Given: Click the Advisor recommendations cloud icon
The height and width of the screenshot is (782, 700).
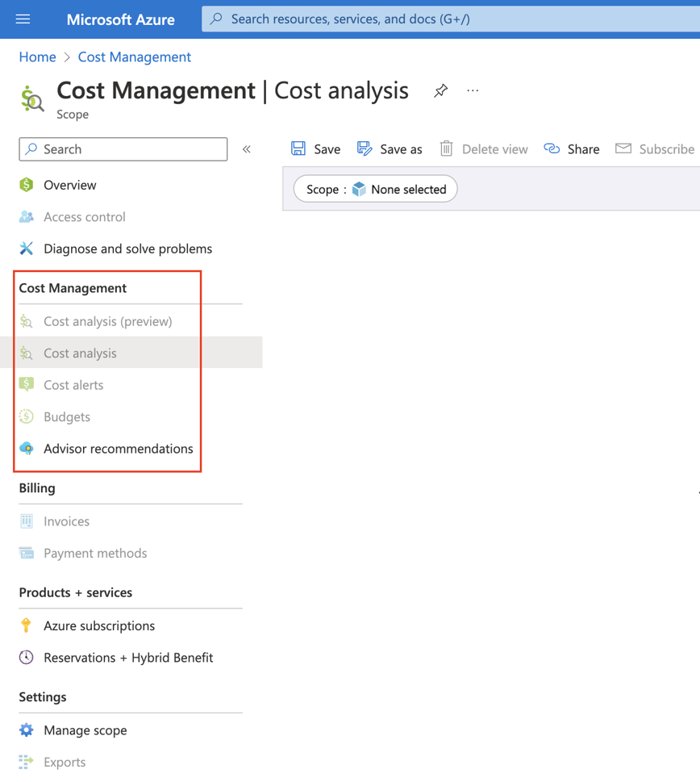Looking at the screenshot, I should pos(27,449).
